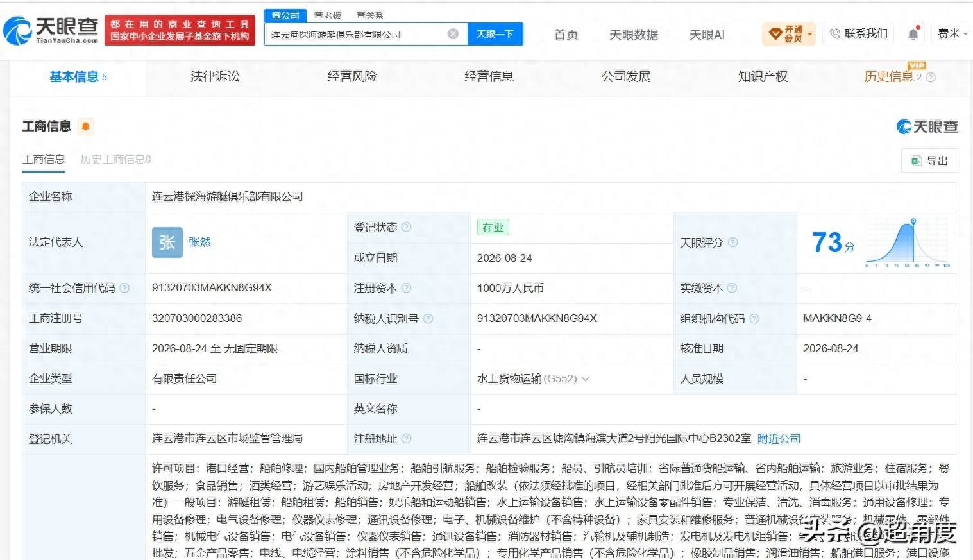Image resolution: width=973 pixels, height=560 pixels.
Task: Click the MAKKN8G9-4 organization code
Action: [837, 318]
